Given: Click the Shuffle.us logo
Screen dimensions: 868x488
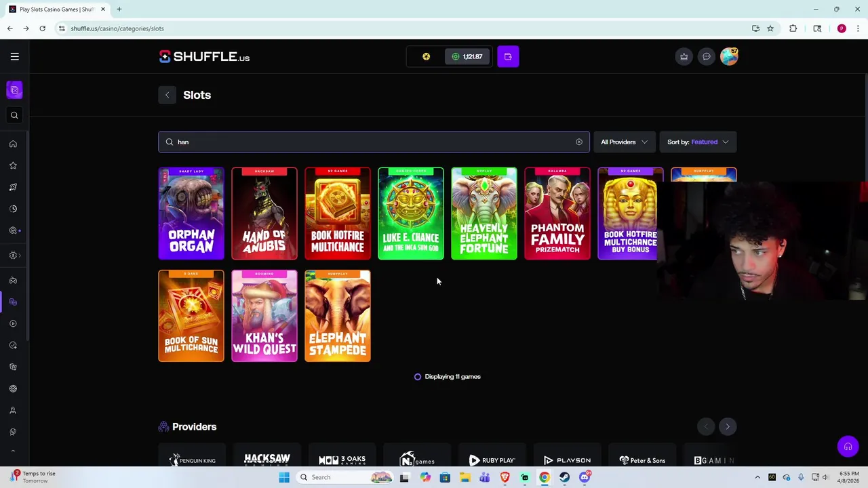Looking at the screenshot, I should (204, 57).
